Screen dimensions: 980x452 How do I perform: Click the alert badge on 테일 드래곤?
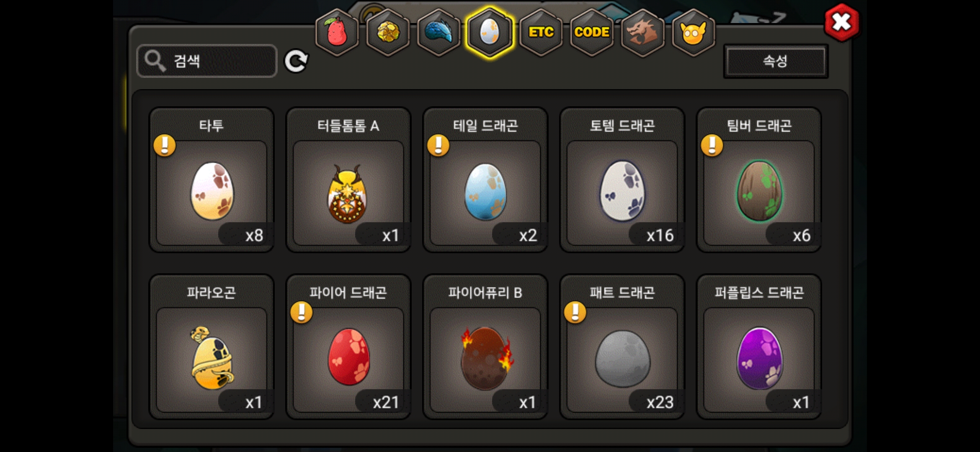(438, 146)
